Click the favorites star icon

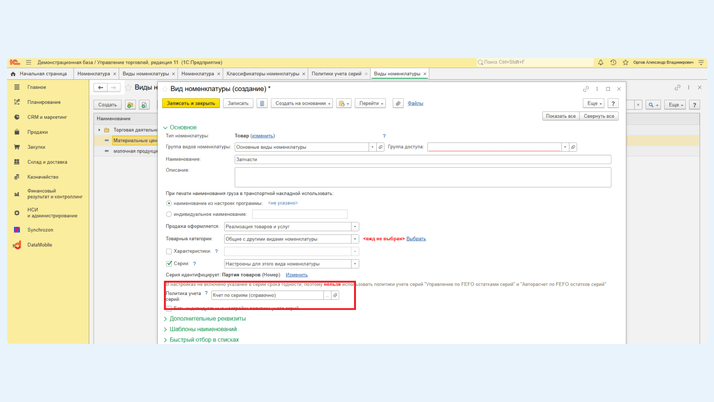pos(625,62)
